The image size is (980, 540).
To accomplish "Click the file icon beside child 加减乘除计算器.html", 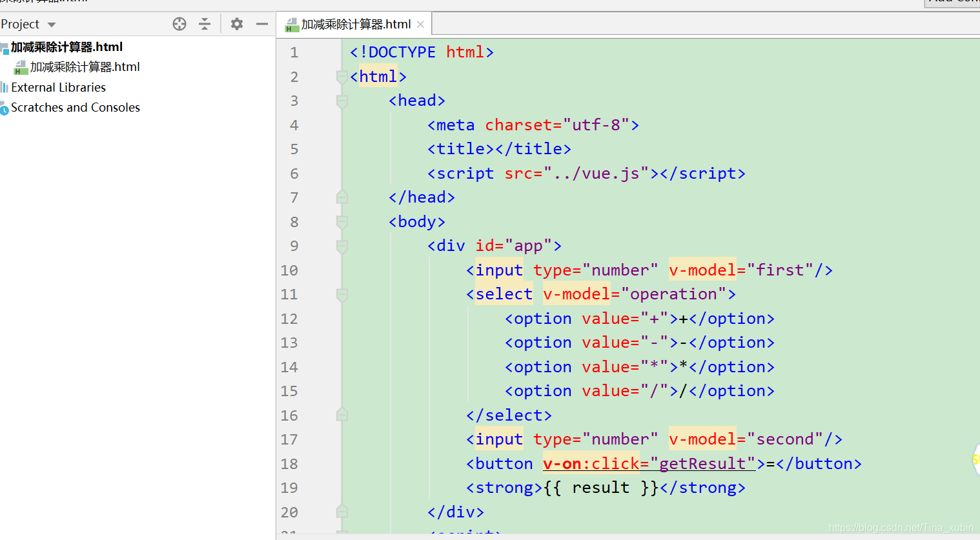I will [21, 67].
